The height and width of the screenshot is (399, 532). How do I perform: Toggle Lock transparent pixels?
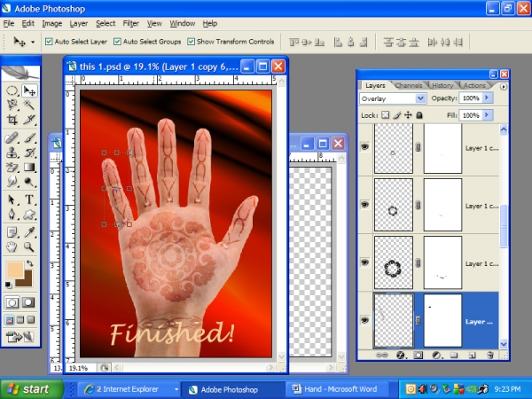point(385,115)
